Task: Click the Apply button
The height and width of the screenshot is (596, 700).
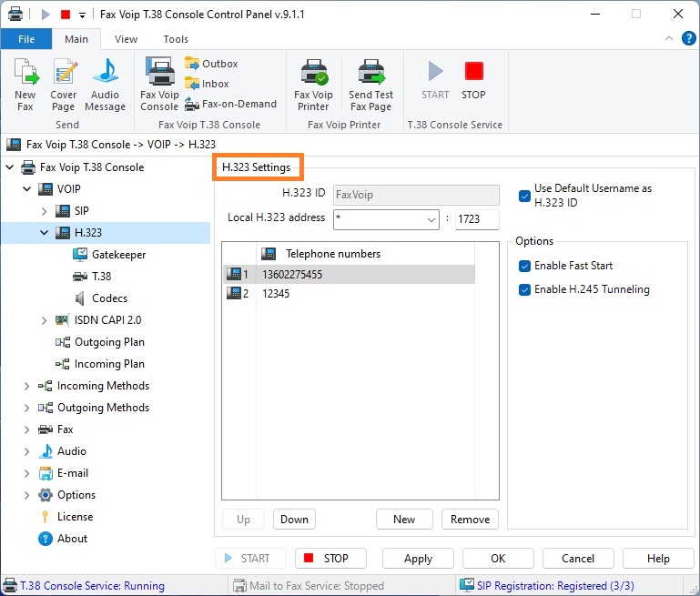Action: click(x=419, y=559)
